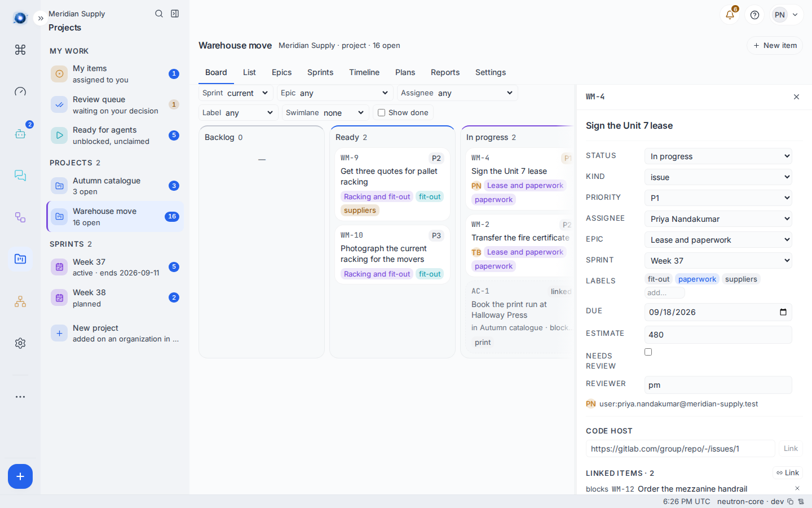Open the agents robot icon
The width and height of the screenshot is (812, 508).
[20, 134]
